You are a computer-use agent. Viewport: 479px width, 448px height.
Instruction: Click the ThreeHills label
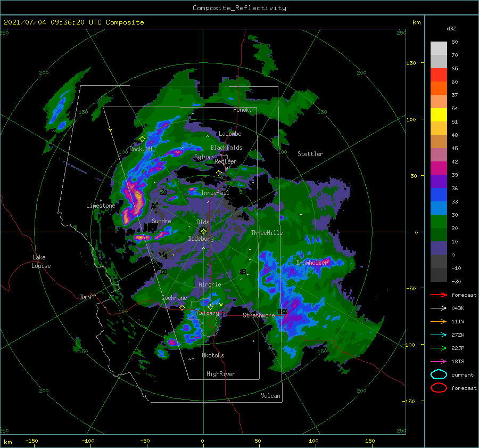coord(267,233)
